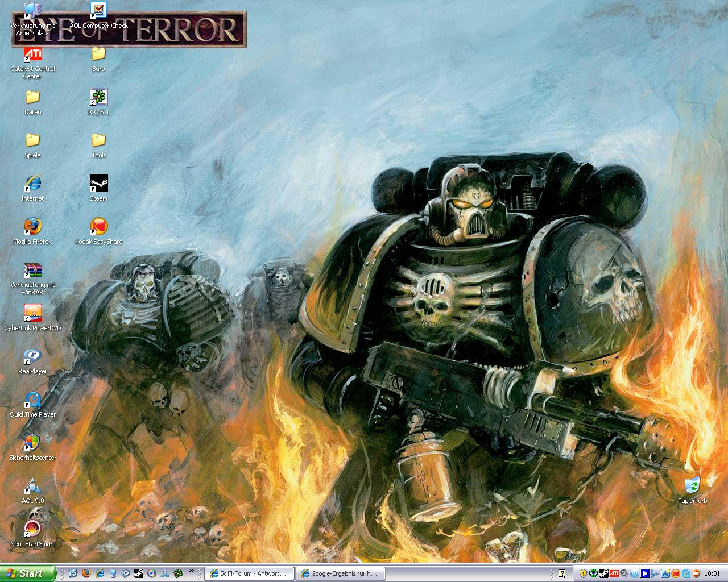This screenshot has width=728, height=582.
Task: Open Catalyst Control Center shortcut
Action: tap(32, 55)
